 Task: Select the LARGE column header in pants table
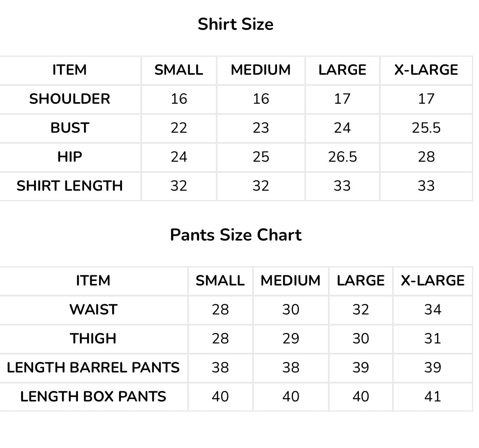[x=361, y=281]
